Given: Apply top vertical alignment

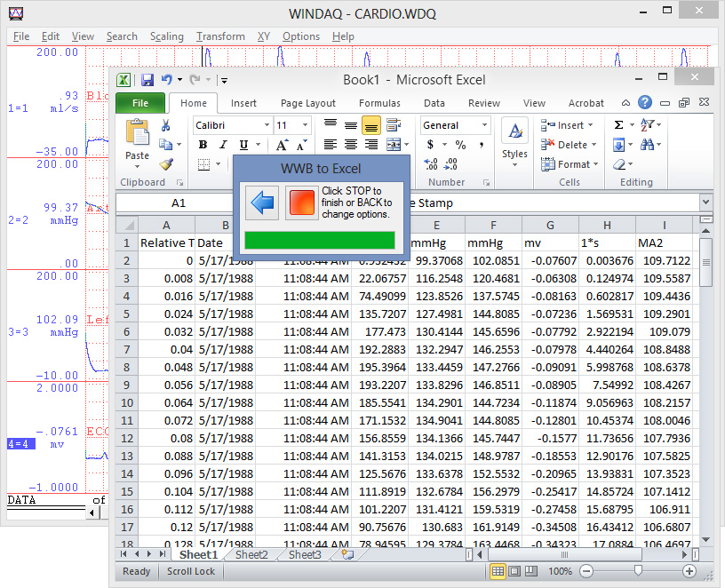Looking at the screenshot, I should coord(331,125).
